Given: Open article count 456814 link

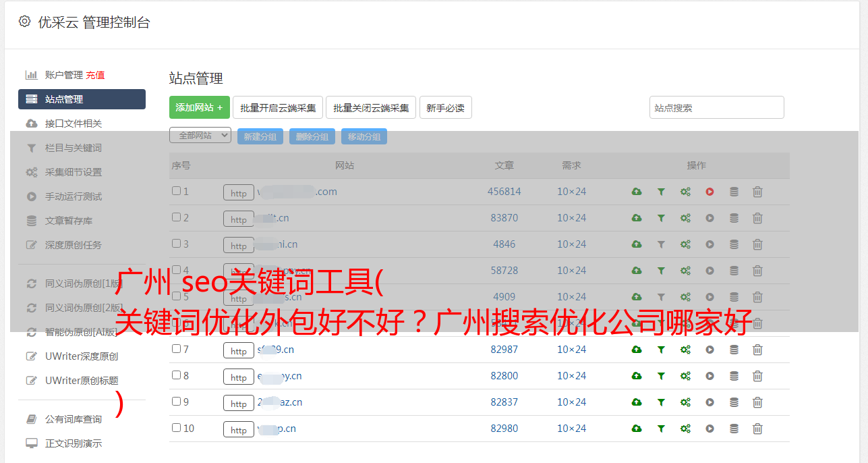Looking at the screenshot, I should click(x=504, y=192).
